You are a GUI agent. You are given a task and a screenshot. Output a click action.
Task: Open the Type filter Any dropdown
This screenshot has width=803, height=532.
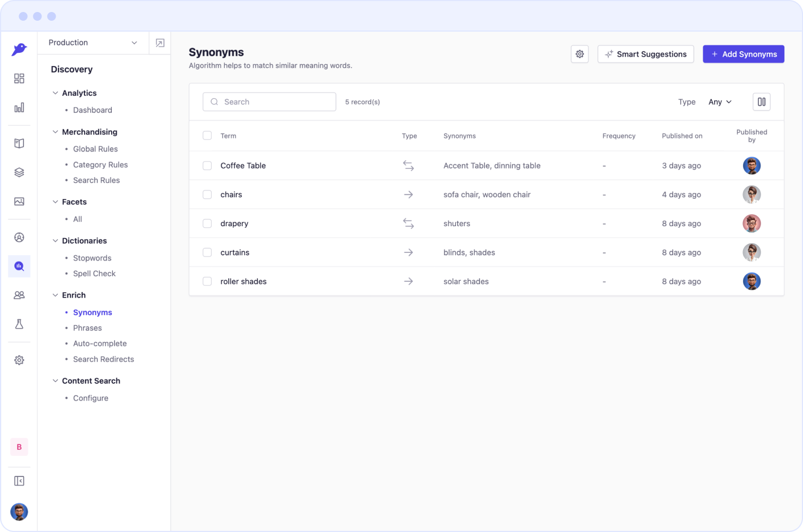click(720, 102)
